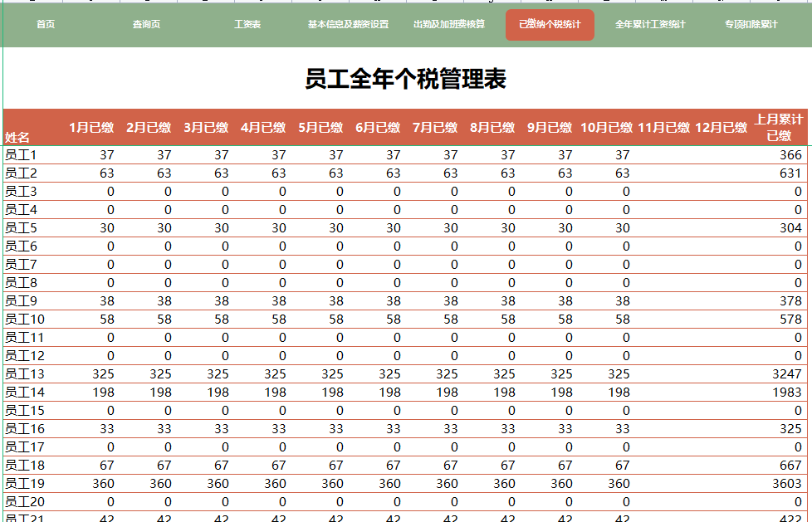Viewport: 812px width, 522px height.
Task: Open 全年累计工资统计 page
Action: [650, 24]
